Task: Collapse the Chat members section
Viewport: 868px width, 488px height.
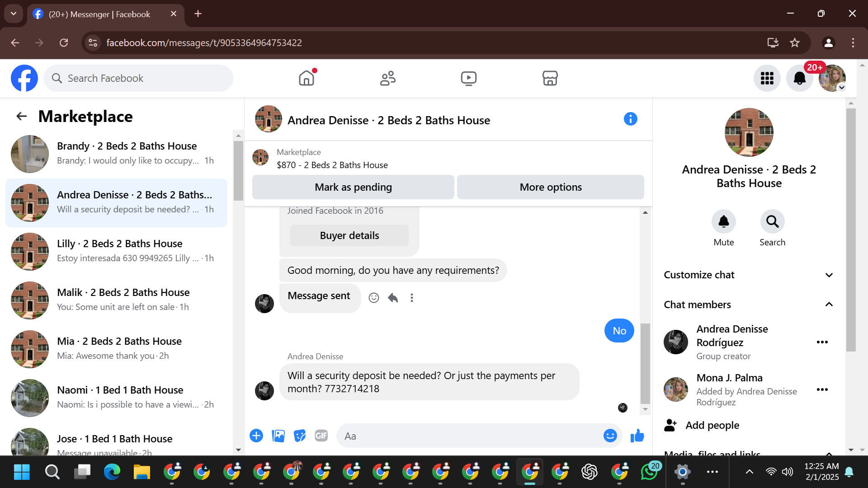Action: 749,305
